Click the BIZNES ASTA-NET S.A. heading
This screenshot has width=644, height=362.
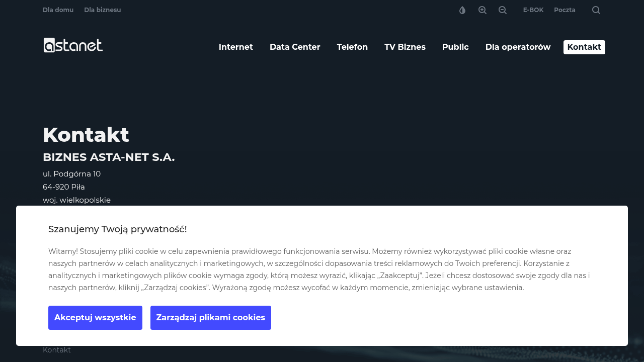point(109,157)
